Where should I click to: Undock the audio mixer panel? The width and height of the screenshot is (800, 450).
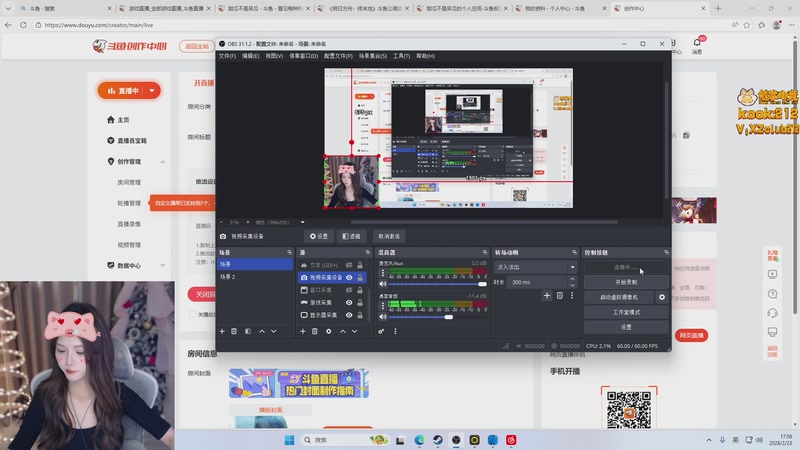coord(485,253)
